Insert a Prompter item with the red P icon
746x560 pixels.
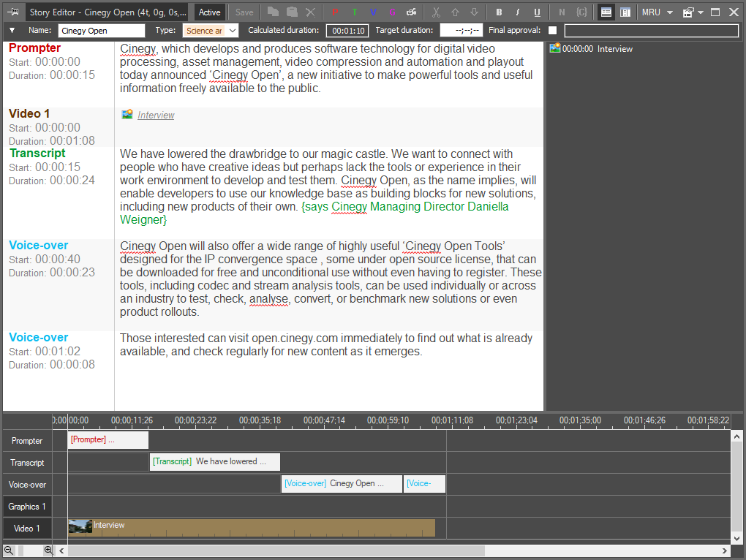tap(335, 12)
